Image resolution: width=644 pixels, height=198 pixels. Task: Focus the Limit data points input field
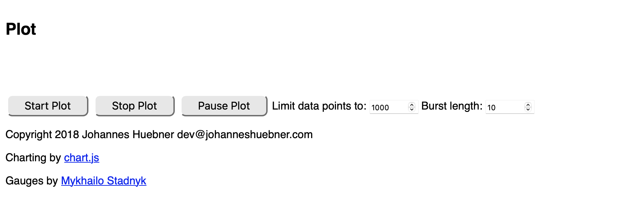pyautogui.click(x=389, y=107)
